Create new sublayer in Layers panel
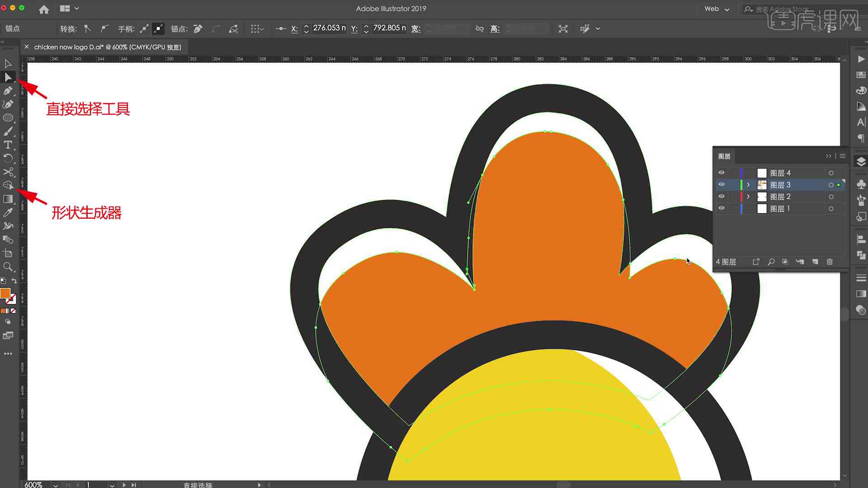The width and height of the screenshot is (868, 488). pos(800,262)
